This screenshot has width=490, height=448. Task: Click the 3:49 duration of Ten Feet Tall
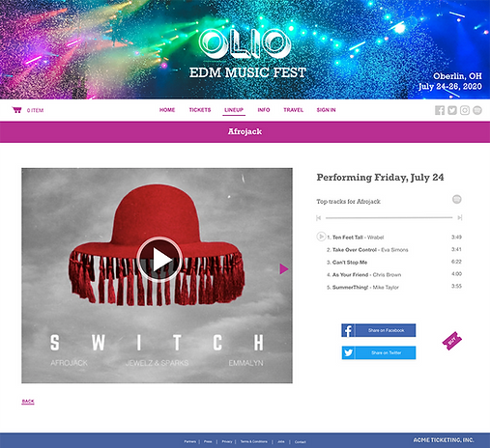pyautogui.click(x=456, y=238)
